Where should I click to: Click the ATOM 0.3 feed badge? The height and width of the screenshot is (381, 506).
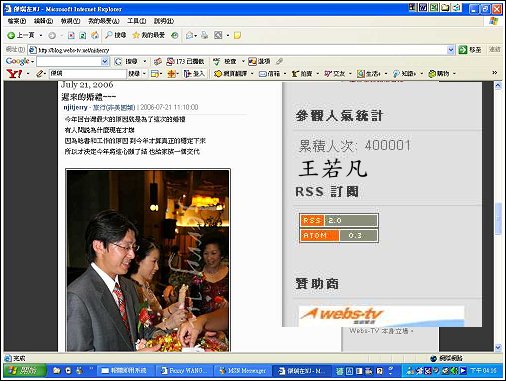[x=339, y=235]
